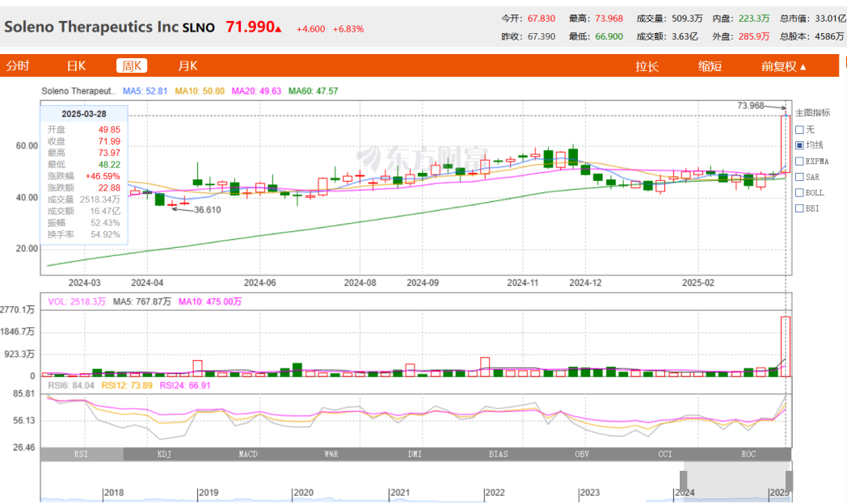
Task: Switch to the 月K monthly candlestick tab
Action: (188, 66)
